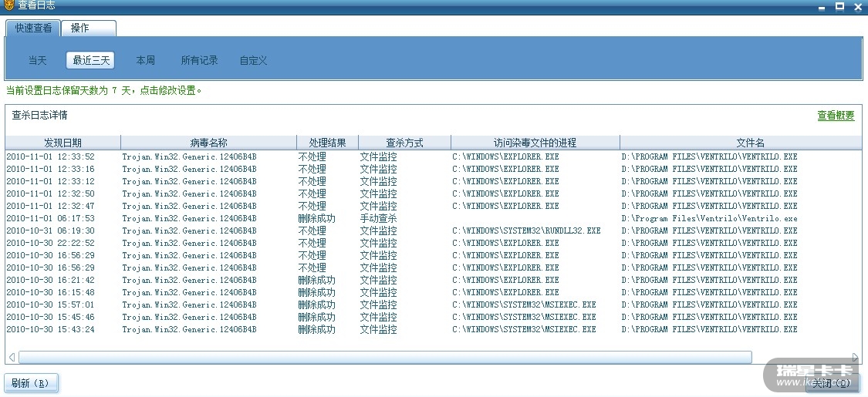Click the 手动查杀 scan method cell
Viewport: 868px width, 397px height.
tap(379, 218)
